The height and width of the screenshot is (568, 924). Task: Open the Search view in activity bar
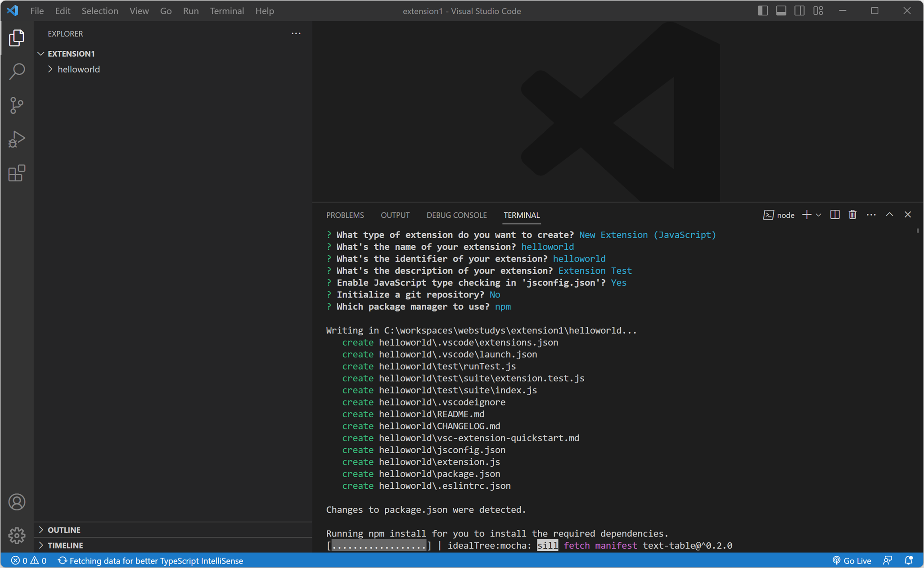[x=17, y=71]
